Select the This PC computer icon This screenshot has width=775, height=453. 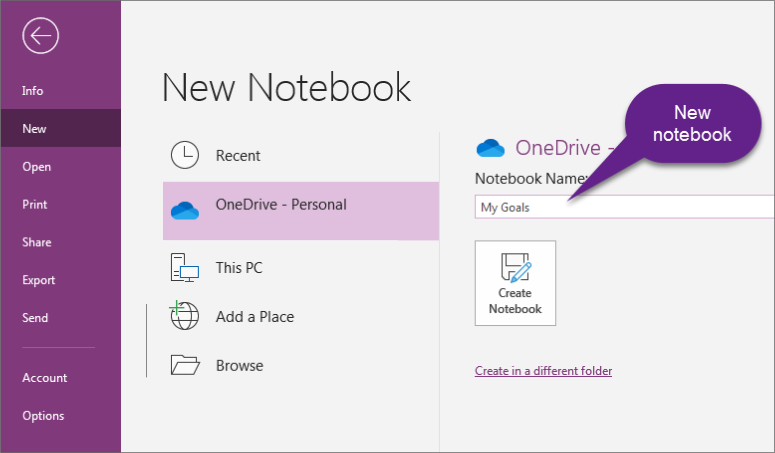[185, 267]
